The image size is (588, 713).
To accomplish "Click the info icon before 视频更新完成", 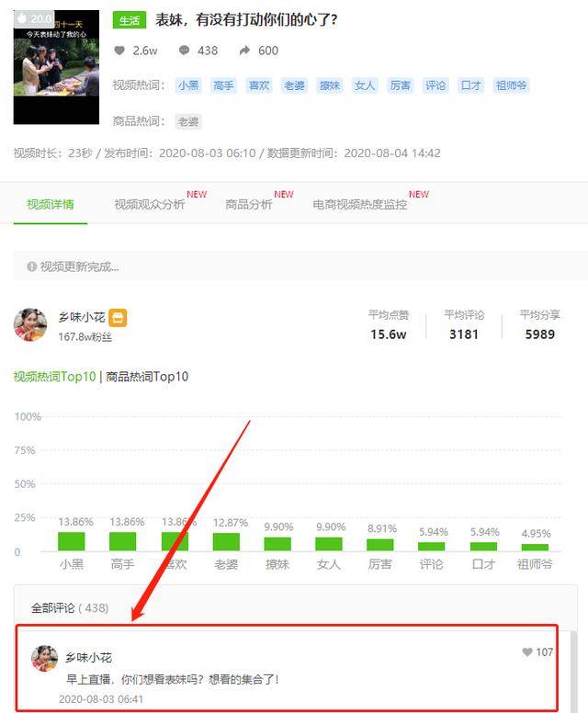I will 31,266.
